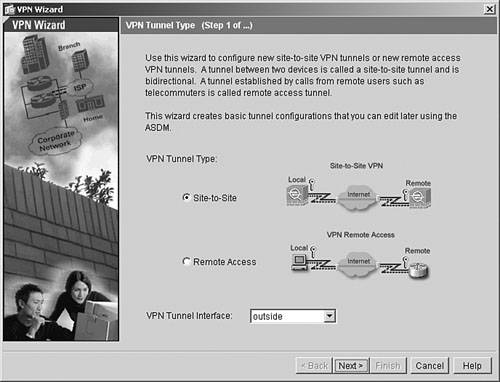This screenshot has width=500, height=382.
Task: Click the outside interface combo box
Action: (293, 316)
